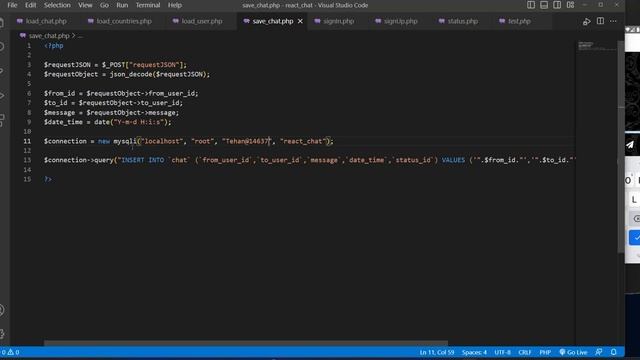Open the Selection menu

tap(57, 5)
